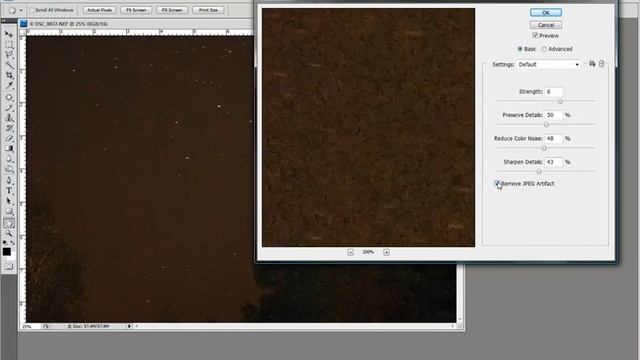Select the Rectangle shape tool
The height and width of the screenshot is (360, 640).
tap(9, 211)
